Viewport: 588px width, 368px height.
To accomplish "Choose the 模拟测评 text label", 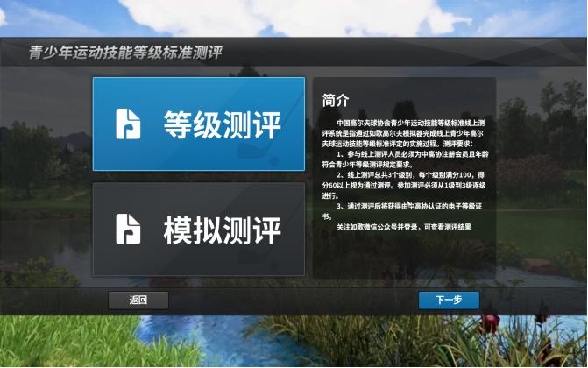I will [x=222, y=230].
